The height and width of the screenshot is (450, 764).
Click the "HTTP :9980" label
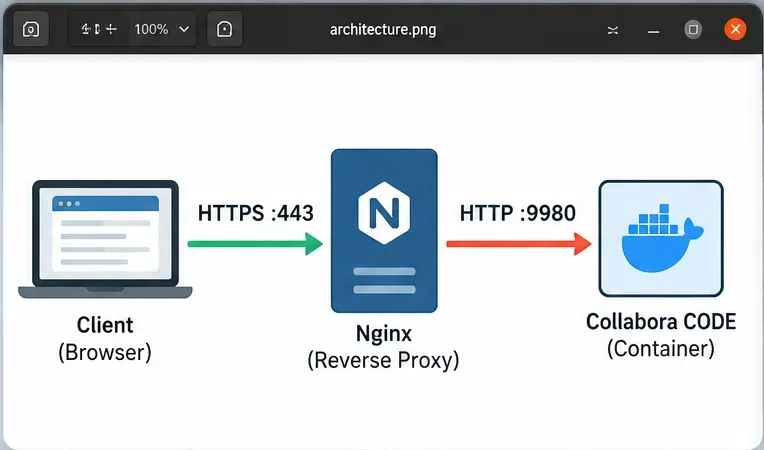click(518, 213)
